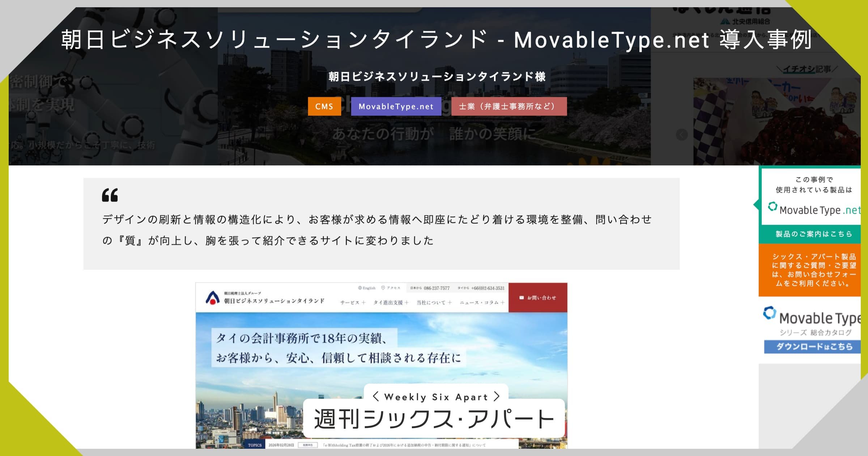Click the orange CMS tag
The image size is (868, 456).
pyautogui.click(x=324, y=106)
